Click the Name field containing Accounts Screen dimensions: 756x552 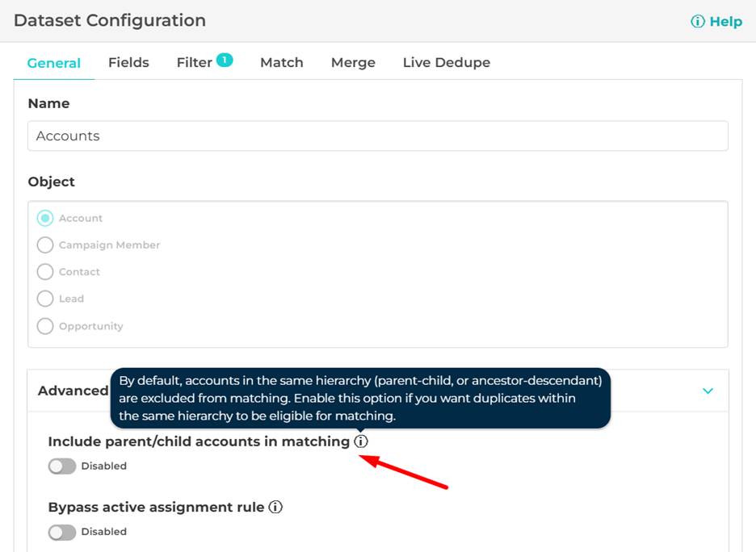[x=377, y=136]
